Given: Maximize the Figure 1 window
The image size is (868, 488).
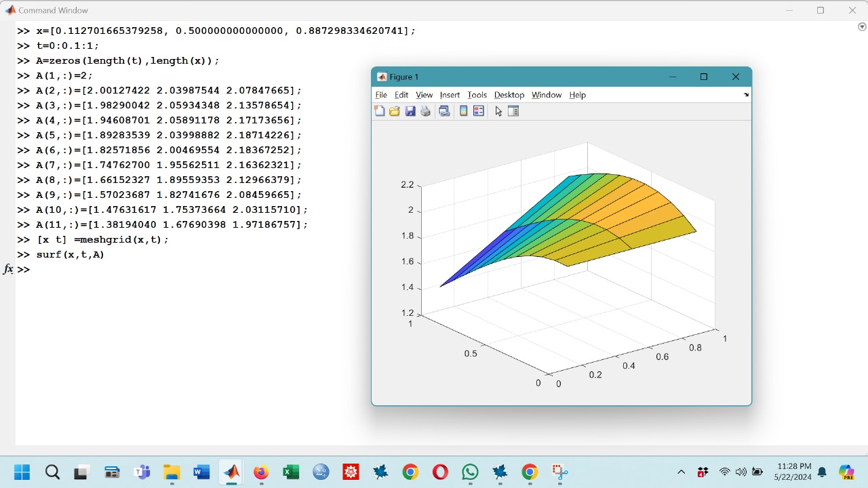Looking at the screenshot, I should tap(704, 77).
